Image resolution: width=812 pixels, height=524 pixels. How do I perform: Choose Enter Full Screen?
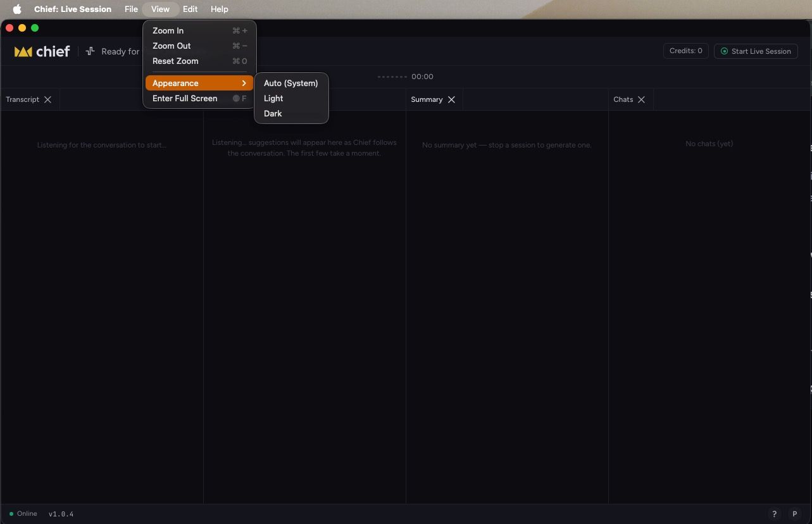tap(199, 98)
